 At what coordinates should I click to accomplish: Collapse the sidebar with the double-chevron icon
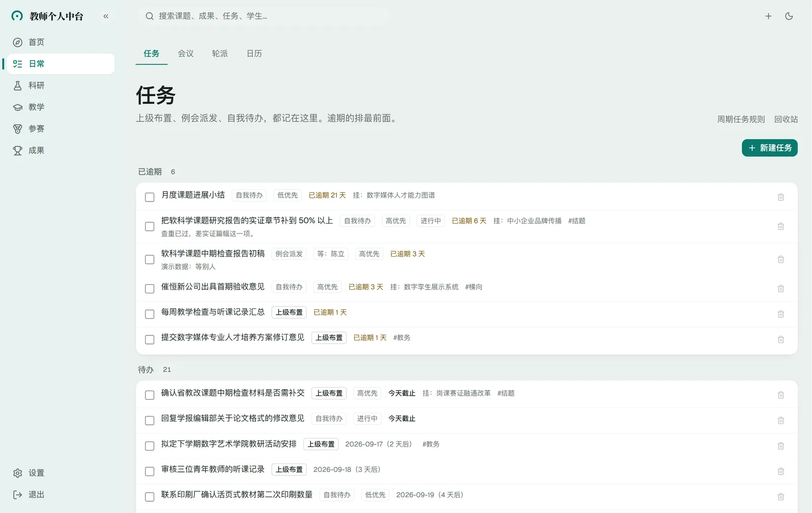106,16
